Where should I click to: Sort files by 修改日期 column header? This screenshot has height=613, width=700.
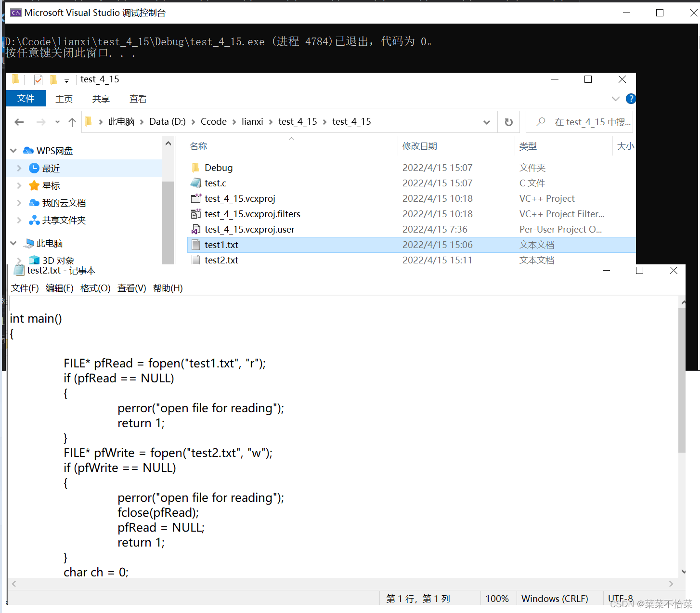(420, 146)
